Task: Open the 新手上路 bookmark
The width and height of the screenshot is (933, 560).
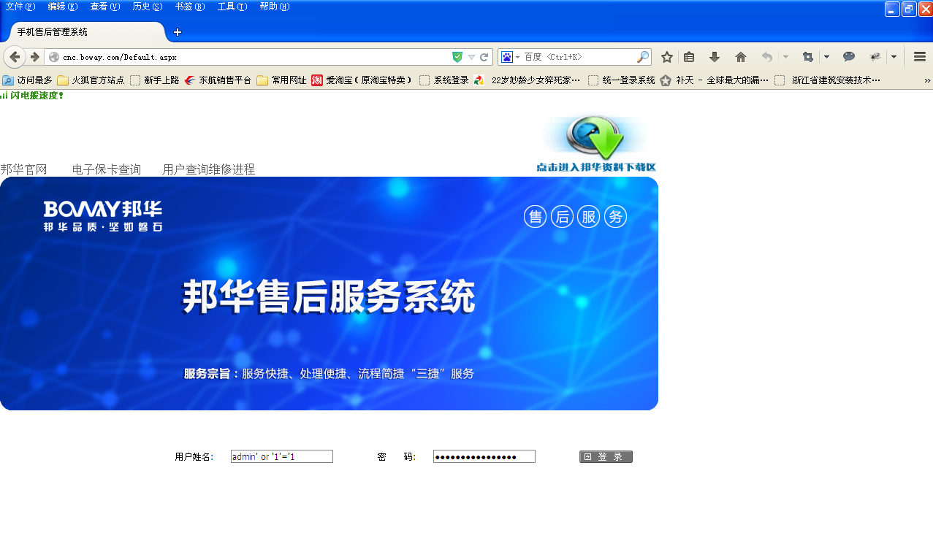Action: (x=154, y=80)
